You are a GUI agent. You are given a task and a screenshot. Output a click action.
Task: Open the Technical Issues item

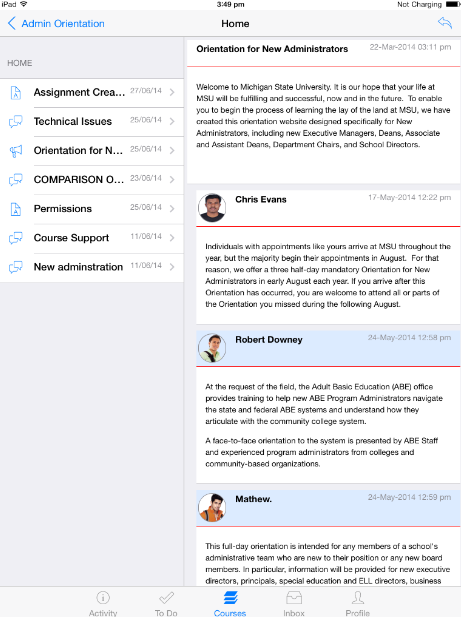click(x=92, y=122)
